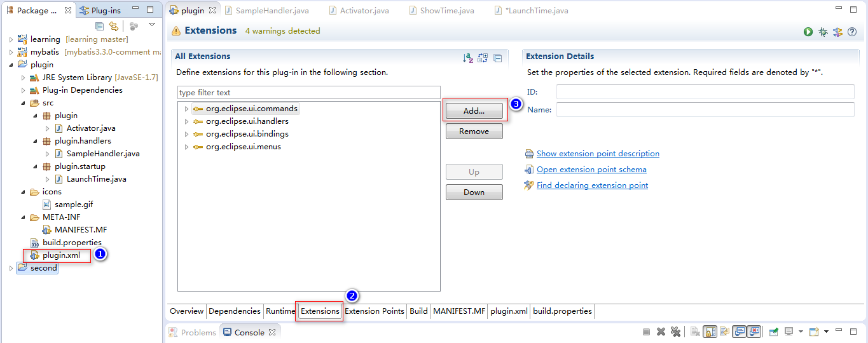Click the Add... button

[x=474, y=111]
